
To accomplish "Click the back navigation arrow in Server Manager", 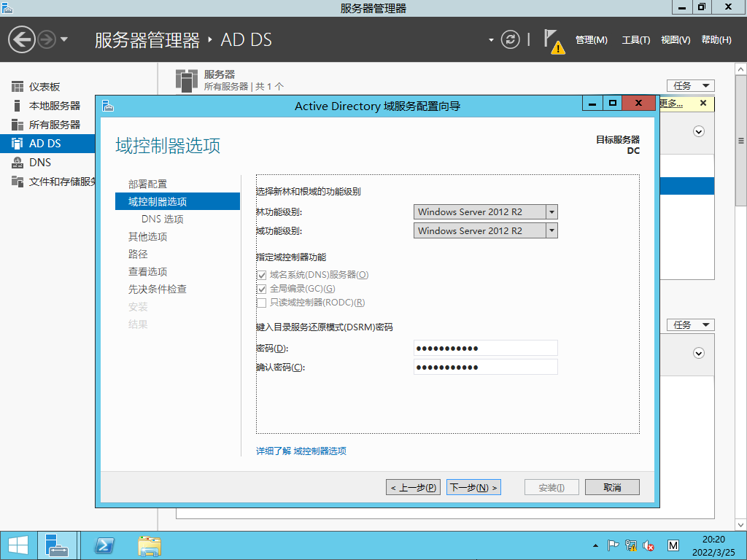I will 21,39.
